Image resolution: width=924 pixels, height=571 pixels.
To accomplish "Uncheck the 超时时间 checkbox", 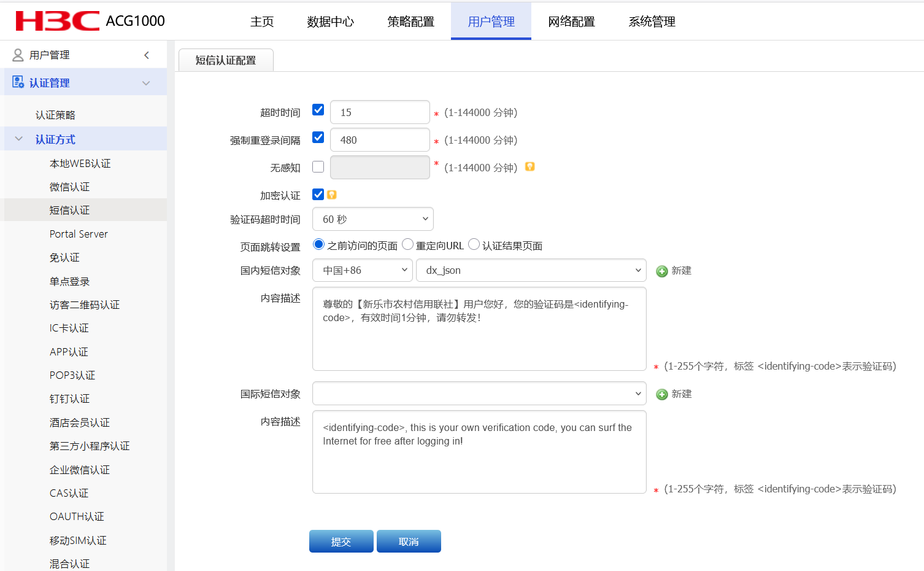I will pos(318,110).
